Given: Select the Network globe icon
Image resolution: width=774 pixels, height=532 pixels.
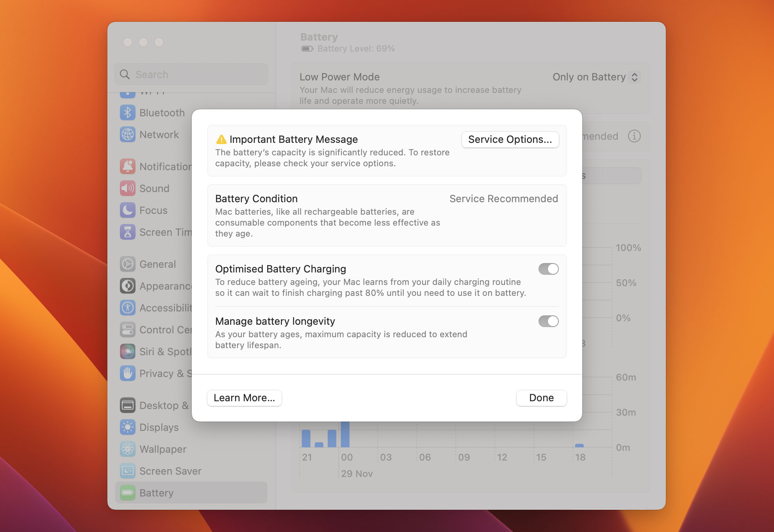Looking at the screenshot, I should 128,135.
